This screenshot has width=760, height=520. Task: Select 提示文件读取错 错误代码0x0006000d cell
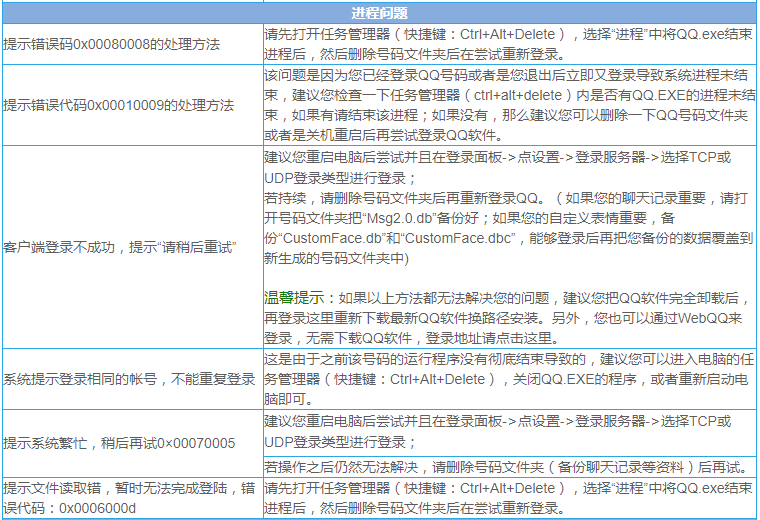click(x=133, y=498)
